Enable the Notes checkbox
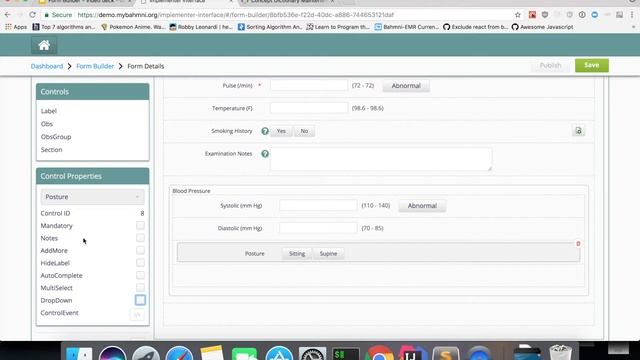The image size is (640, 360). pyautogui.click(x=140, y=238)
